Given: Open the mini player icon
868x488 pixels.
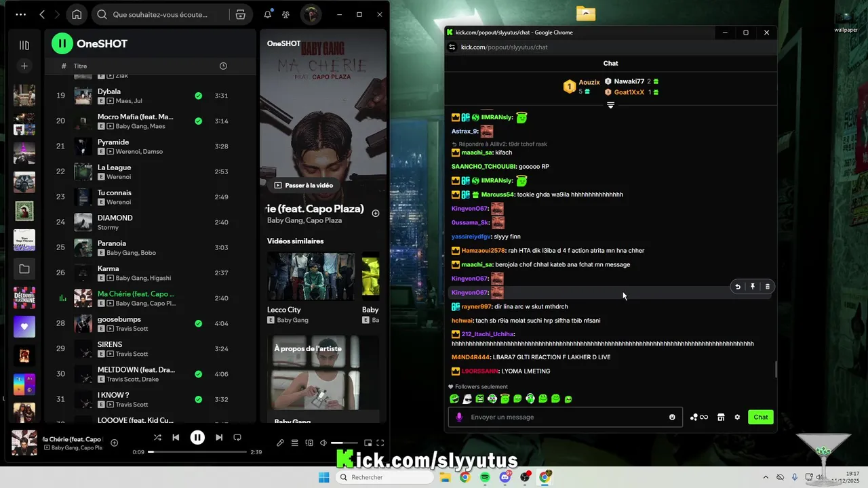Looking at the screenshot, I should pyautogui.click(x=368, y=443).
